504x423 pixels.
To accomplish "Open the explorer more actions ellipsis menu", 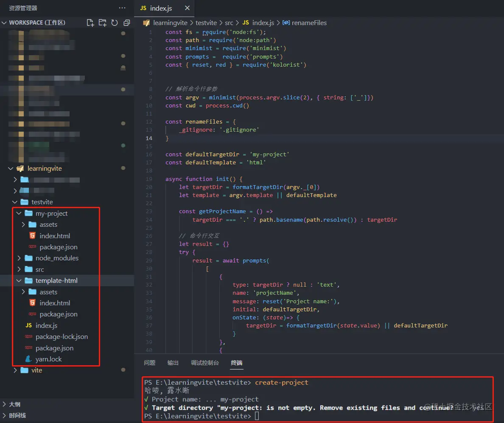I will point(122,8).
